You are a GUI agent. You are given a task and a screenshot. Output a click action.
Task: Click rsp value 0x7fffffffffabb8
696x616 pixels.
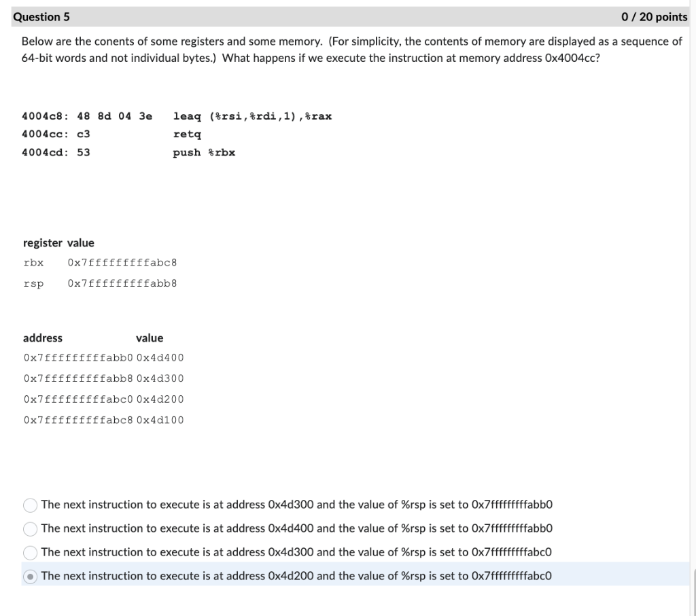tap(122, 283)
